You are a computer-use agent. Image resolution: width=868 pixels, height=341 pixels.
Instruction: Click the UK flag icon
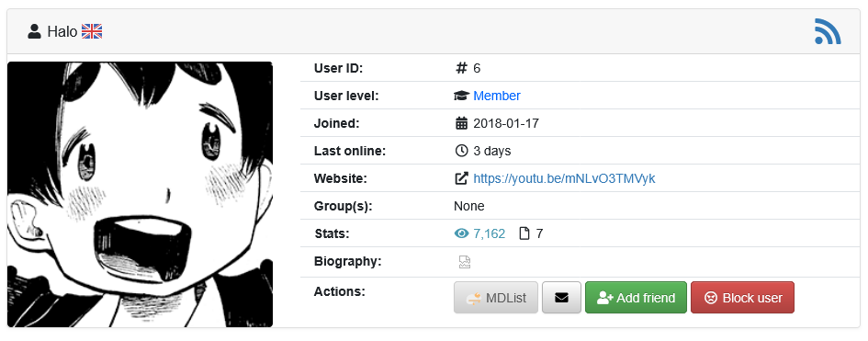[x=92, y=31]
